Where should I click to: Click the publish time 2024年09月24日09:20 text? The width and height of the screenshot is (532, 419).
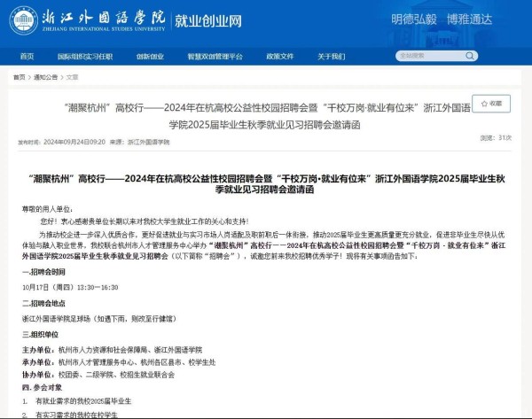(74, 142)
